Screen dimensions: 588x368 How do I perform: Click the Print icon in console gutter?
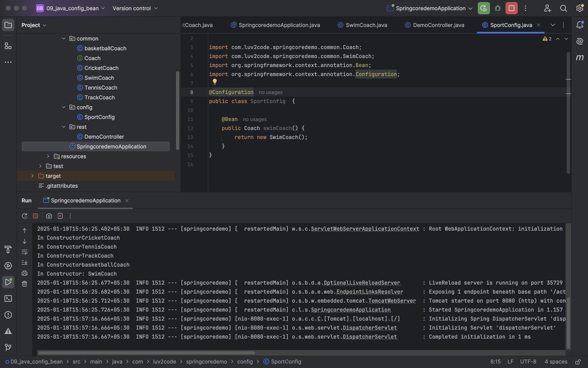pyautogui.click(x=24, y=273)
